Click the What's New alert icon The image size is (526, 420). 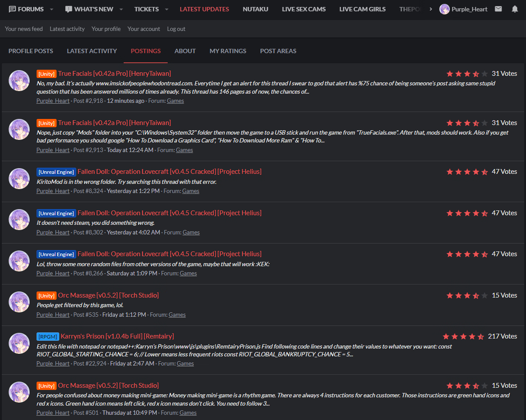click(x=68, y=9)
